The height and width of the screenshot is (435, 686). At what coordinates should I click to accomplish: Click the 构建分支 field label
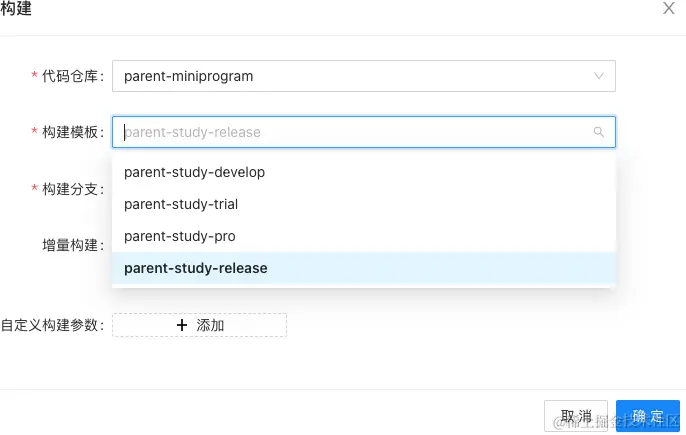click(x=71, y=188)
